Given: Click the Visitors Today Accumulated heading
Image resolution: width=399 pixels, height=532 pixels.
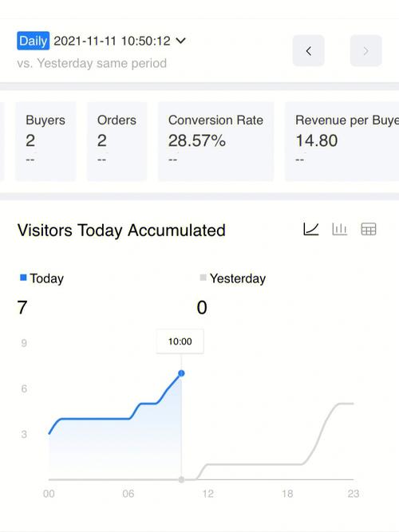Looking at the screenshot, I should pyautogui.click(x=121, y=231).
